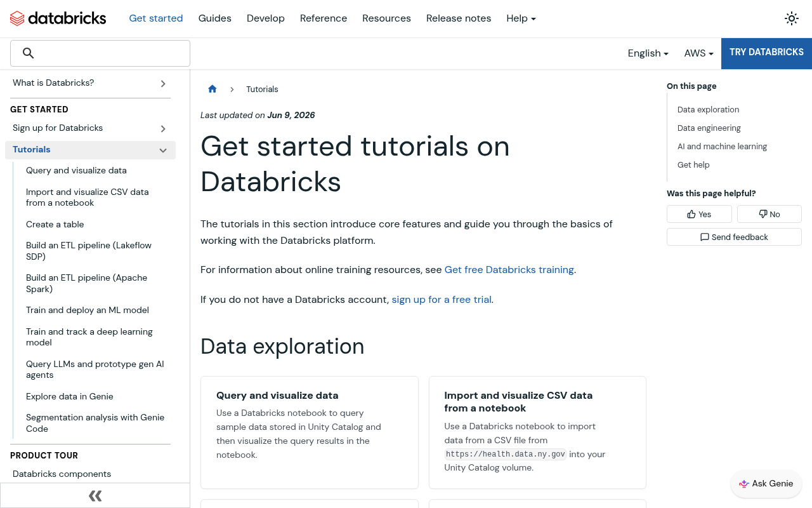
Task: Open the AWS cloud dropdown
Action: [698, 53]
